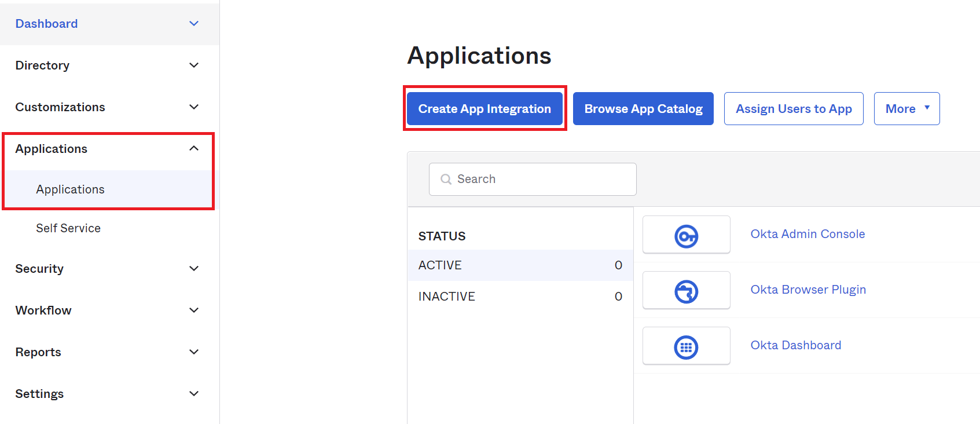Open the Applications sub-item in sidebar

click(70, 189)
